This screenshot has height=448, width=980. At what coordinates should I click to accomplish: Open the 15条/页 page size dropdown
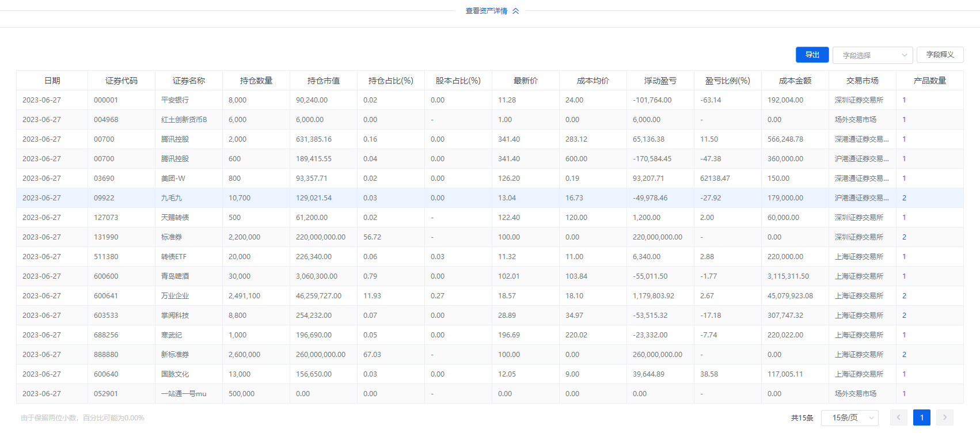849,417
